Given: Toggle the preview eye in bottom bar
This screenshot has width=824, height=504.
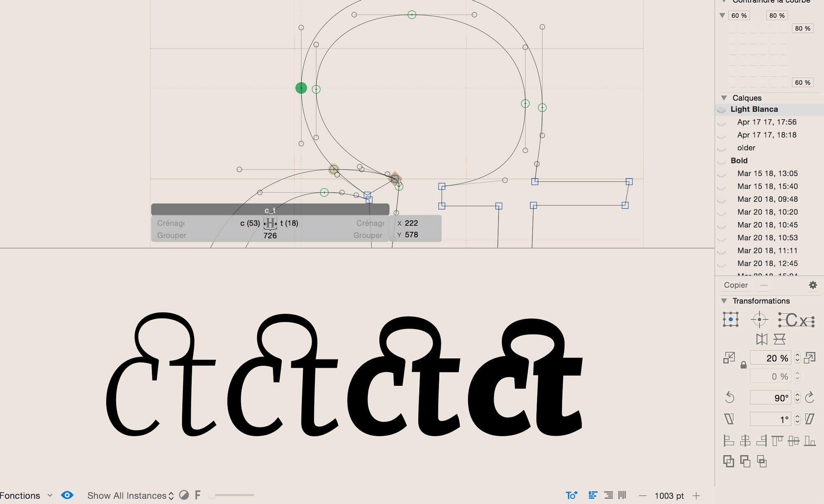Looking at the screenshot, I should 68,495.
